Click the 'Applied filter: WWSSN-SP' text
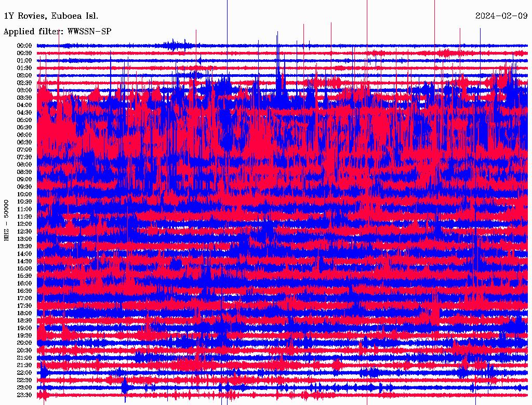The width and height of the screenshot is (532, 405). [57, 32]
